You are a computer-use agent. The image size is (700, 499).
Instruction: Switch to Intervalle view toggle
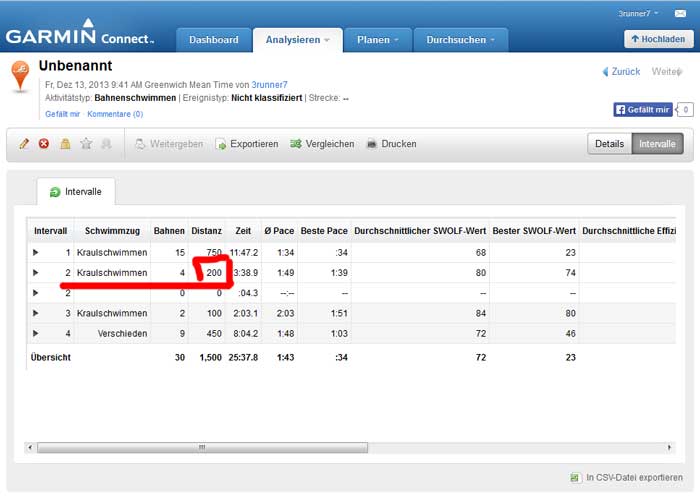click(657, 144)
